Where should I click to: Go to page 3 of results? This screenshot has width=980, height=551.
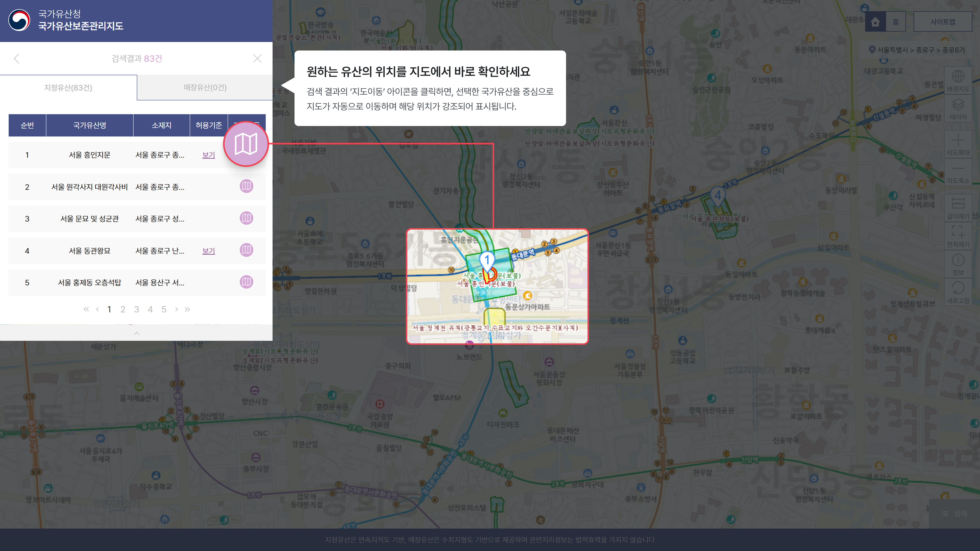click(137, 309)
